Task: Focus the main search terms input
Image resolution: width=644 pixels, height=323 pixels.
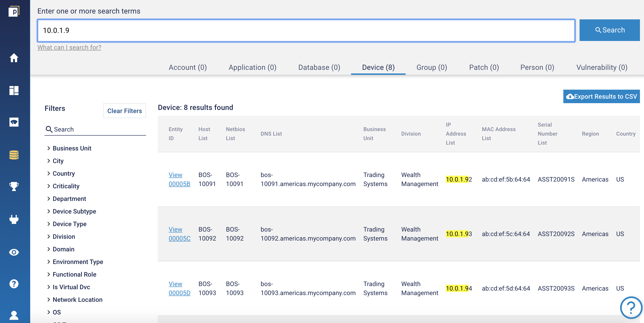Action: coord(306,30)
